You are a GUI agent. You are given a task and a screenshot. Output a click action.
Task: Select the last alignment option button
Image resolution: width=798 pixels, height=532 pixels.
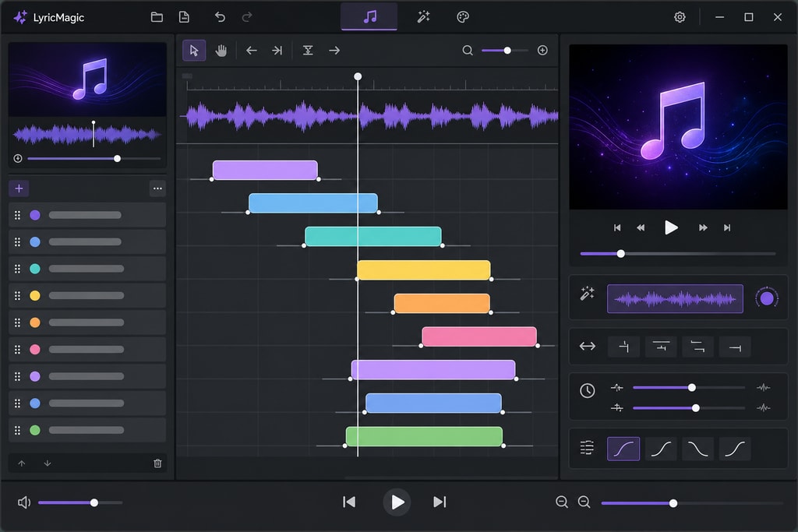[x=735, y=347]
